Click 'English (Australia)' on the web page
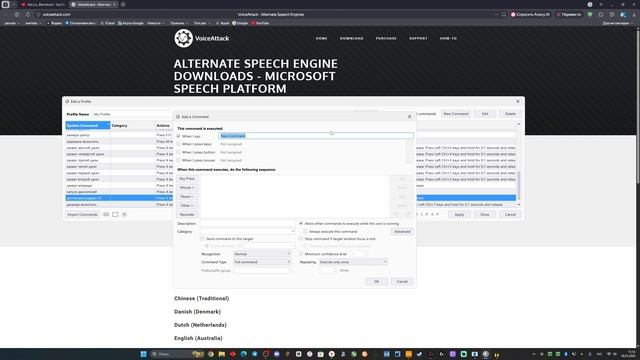The image size is (640, 360). tap(198, 338)
